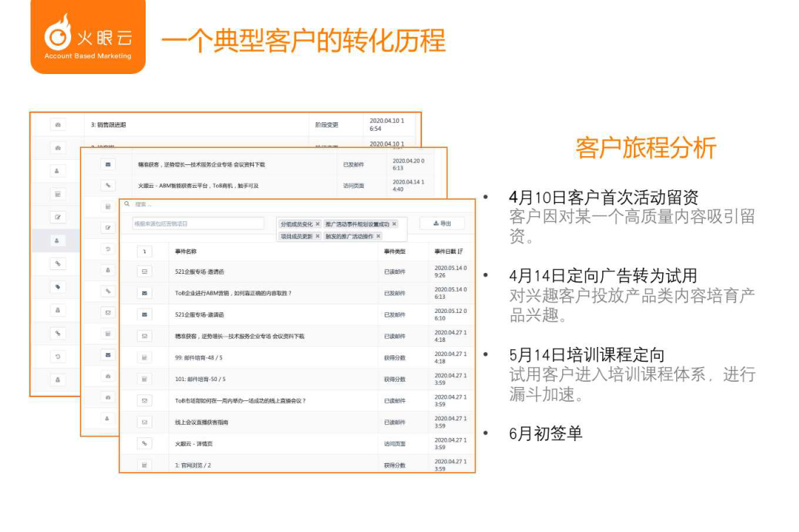Select the 1: 官网浏览 / 2 event name
This screenshot has height=532, width=799.
[193, 465]
